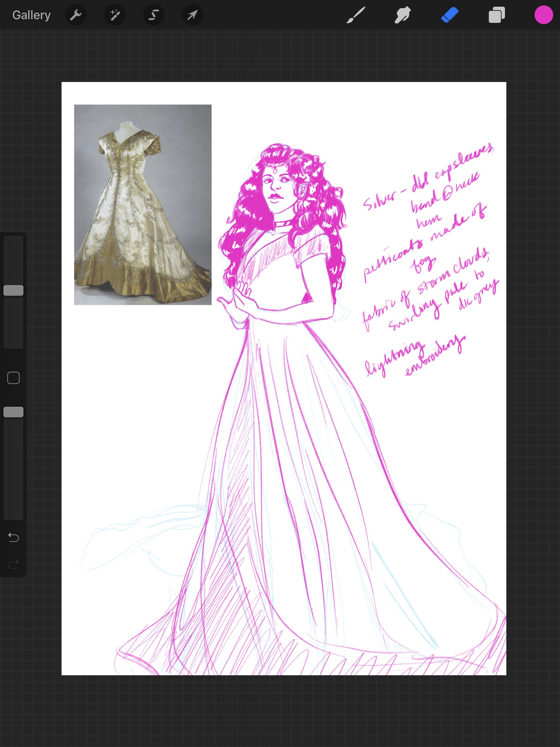Tap the sketched figure's face
The image size is (560, 747).
click(x=277, y=189)
